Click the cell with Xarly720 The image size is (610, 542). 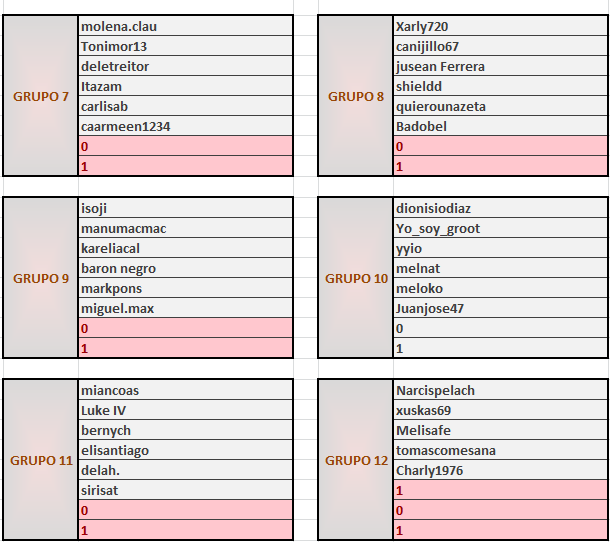[500, 27]
